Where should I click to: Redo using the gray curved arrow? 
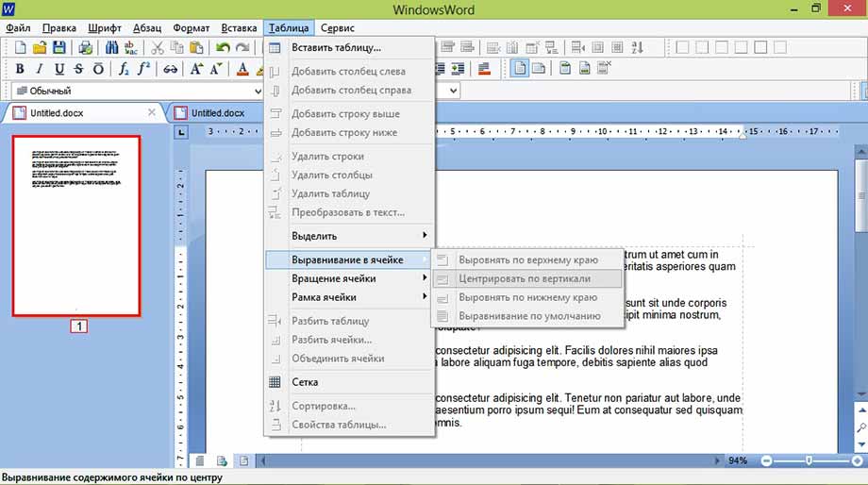point(242,47)
